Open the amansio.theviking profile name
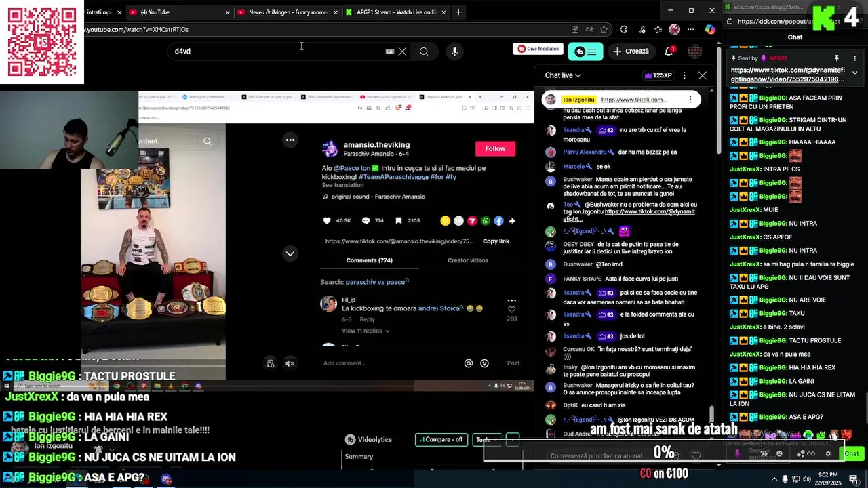The height and width of the screenshot is (488, 868). pyautogui.click(x=376, y=144)
